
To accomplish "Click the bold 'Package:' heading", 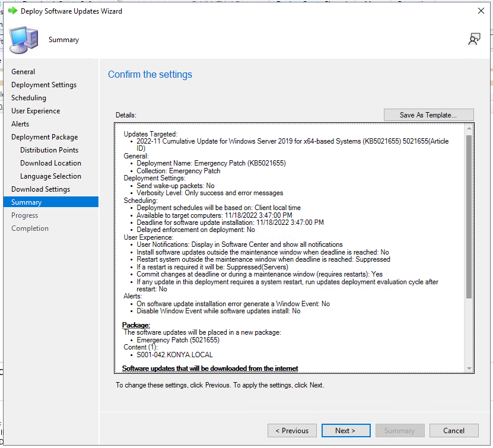I will [x=136, y=325].
